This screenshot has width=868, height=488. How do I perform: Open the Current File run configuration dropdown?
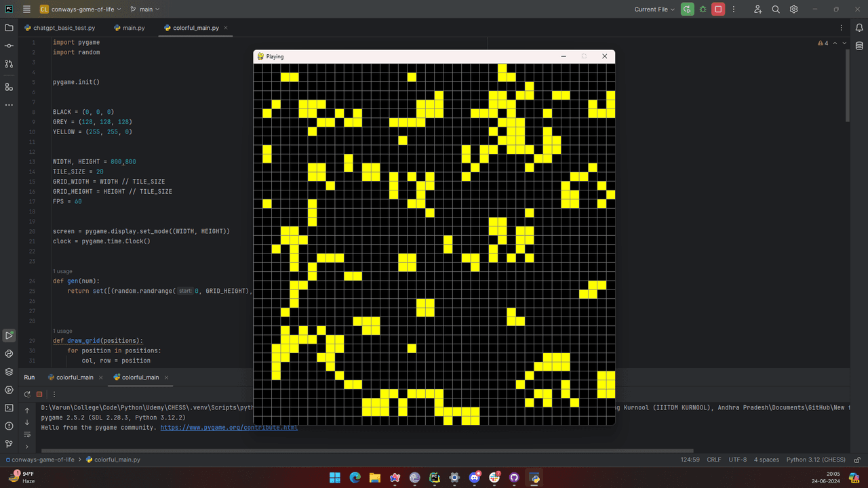pyautogui.click(x=654, y=9)
